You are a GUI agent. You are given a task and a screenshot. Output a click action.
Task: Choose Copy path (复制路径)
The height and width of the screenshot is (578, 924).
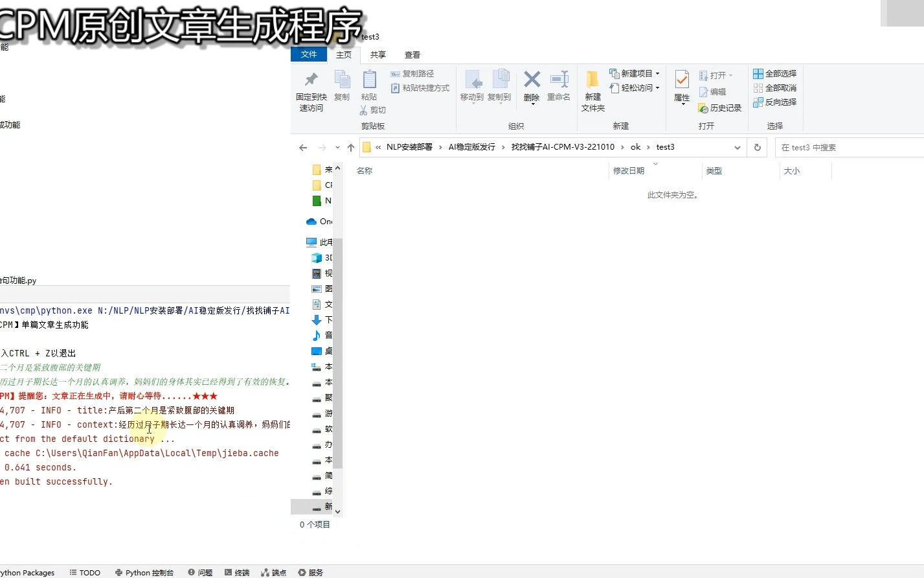[412, 74]
